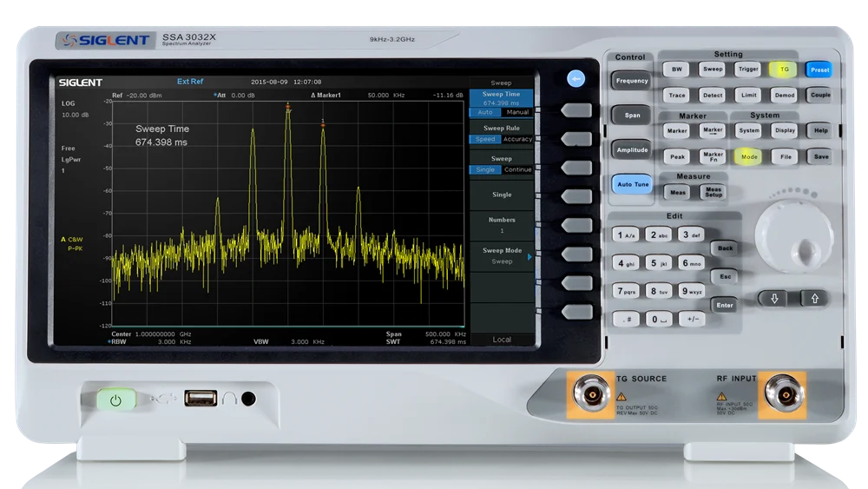
Task: Select the front-panel USB port
Action: point(201,398)
